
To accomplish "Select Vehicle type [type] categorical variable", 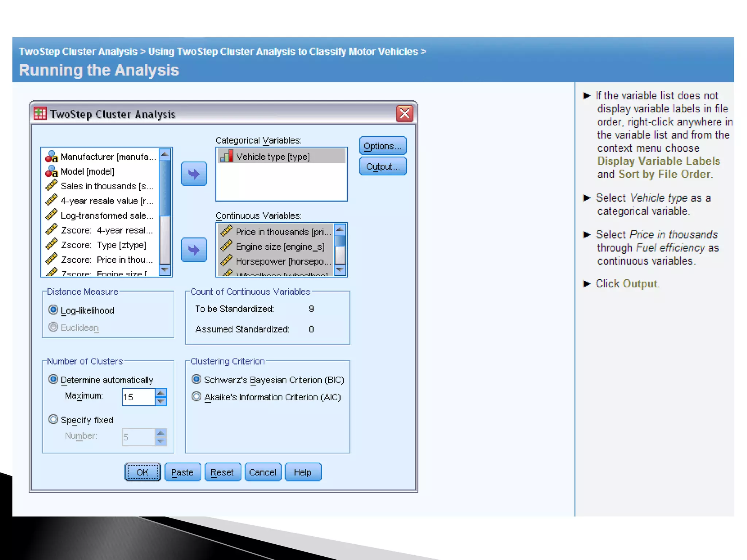I will coord(282,156).
